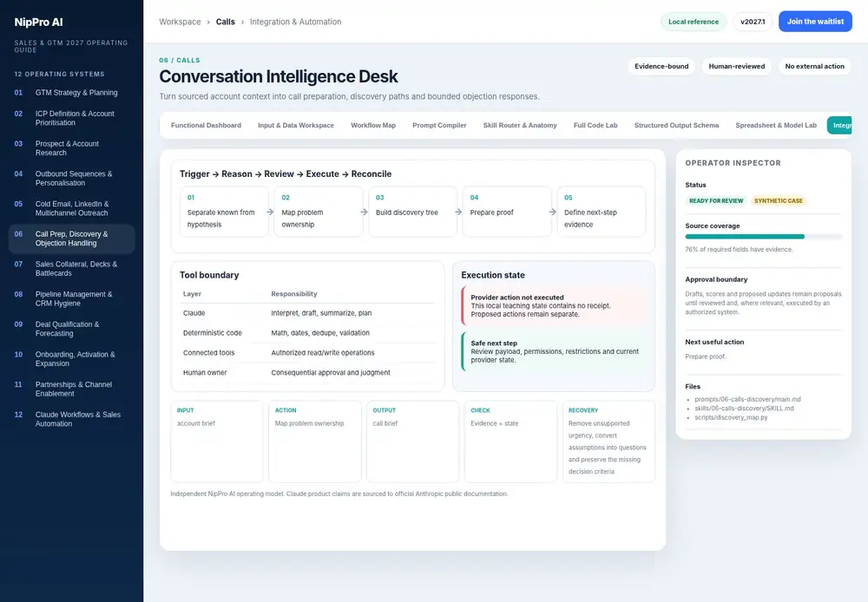Open ICP Definition & Account Prioritisation
The height and width of the screenshot is (602, 868).
tap(71, 118)
